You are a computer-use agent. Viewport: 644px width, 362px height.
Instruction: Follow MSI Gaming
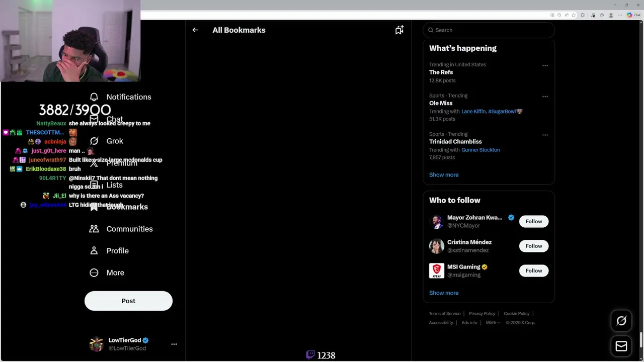[534, 270]
